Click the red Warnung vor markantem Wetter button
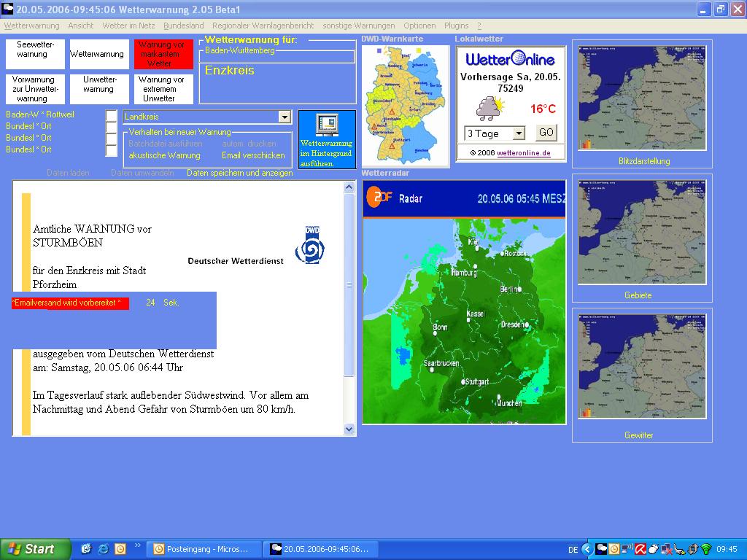747x560 pixels. pyautogui.click(x=163, y=55)
